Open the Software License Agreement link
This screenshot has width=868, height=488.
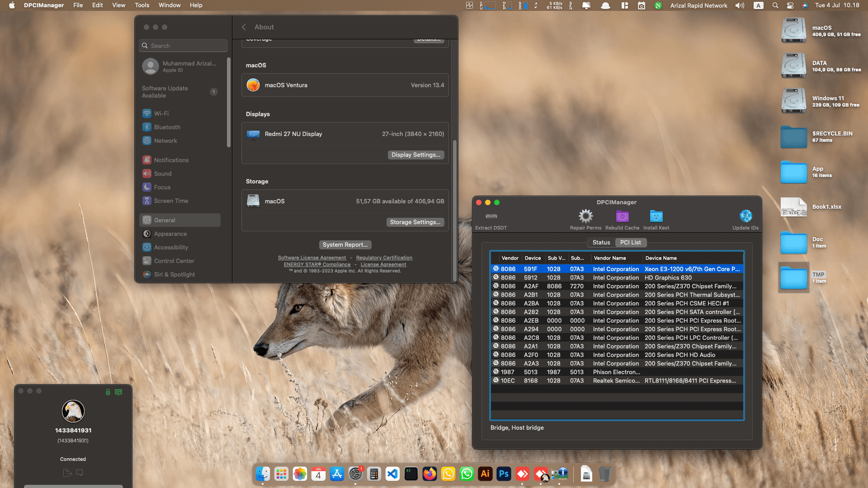click(x=312, y=258)
